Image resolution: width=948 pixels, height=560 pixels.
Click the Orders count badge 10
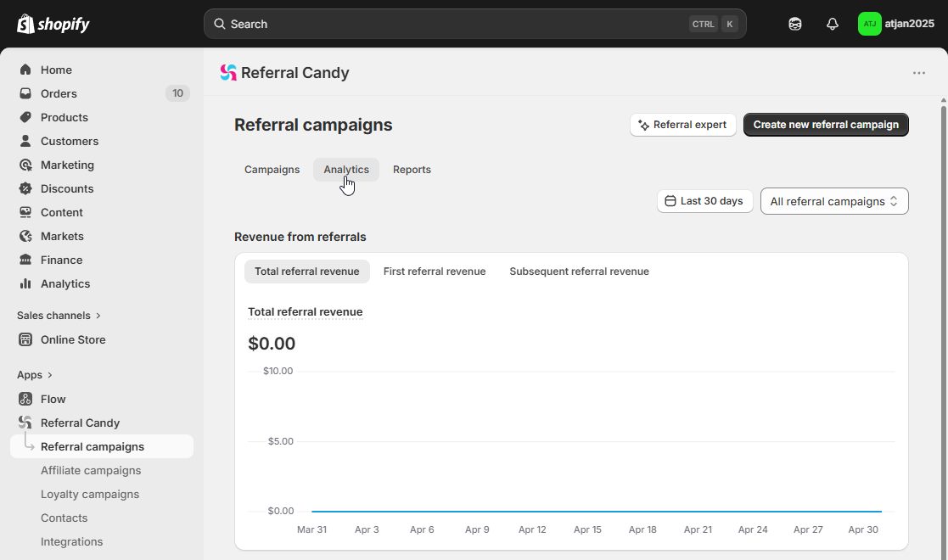pyautogui.click(x=177, y=93)
